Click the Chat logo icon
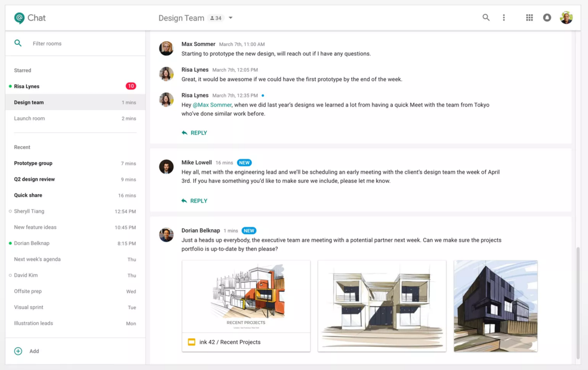This screenshot has width=588, height=370. point(19,18)
